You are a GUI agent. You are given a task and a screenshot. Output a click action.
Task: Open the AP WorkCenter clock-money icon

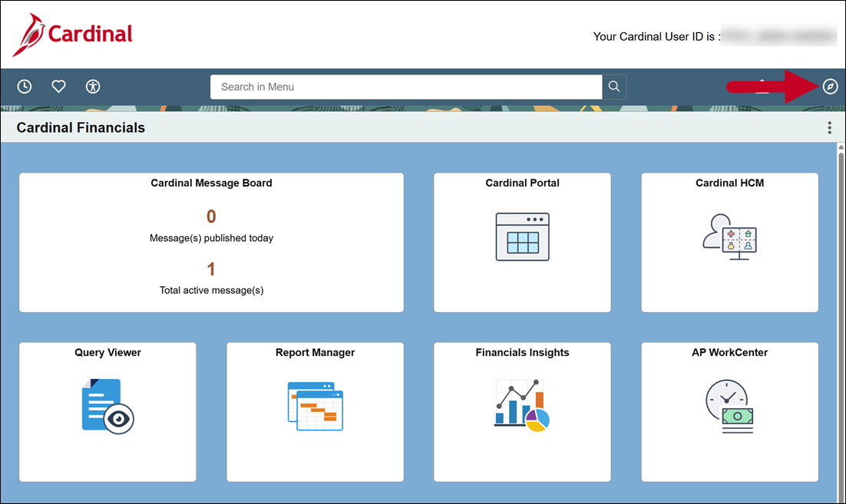tap(729, 407)
